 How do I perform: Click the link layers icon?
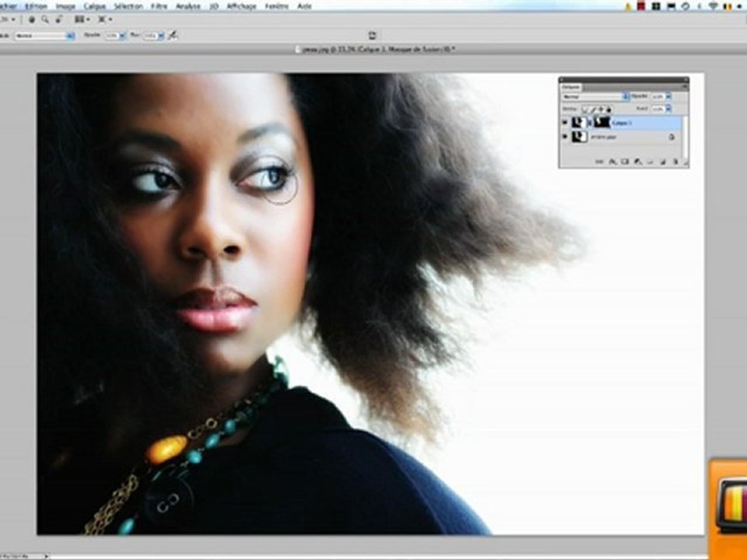[x=599, y=162]
